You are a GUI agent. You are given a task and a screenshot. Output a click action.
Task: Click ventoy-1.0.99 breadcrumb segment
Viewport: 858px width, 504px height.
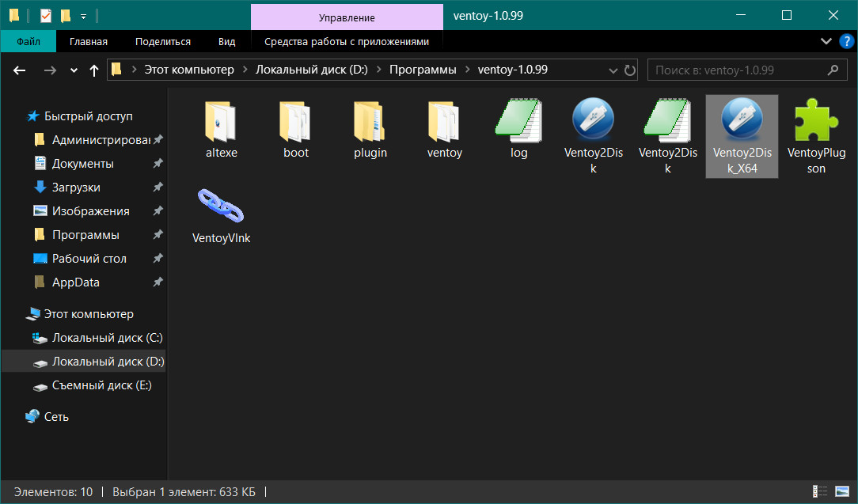point(512,70)
